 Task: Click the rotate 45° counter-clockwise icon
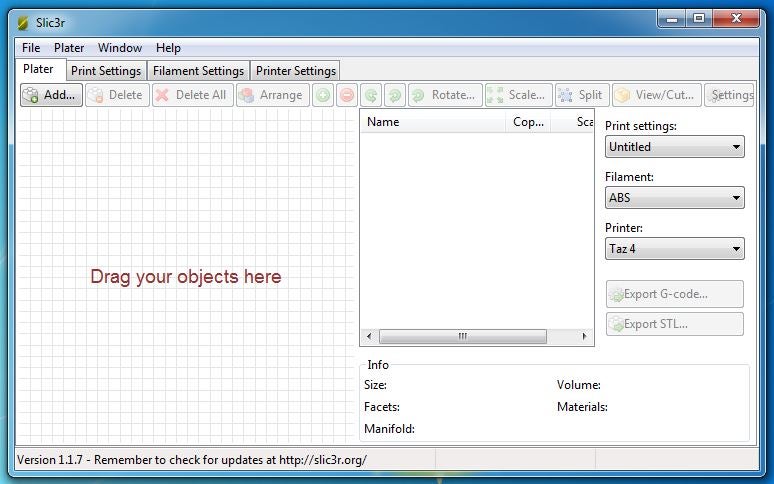tap(371, 95)
